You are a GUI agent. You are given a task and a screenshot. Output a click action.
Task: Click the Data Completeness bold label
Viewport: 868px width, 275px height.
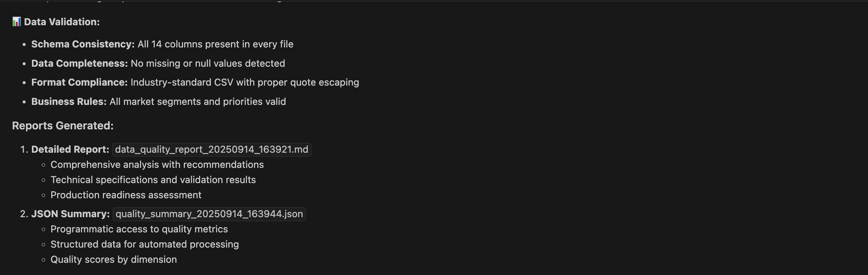coord(79,63)
